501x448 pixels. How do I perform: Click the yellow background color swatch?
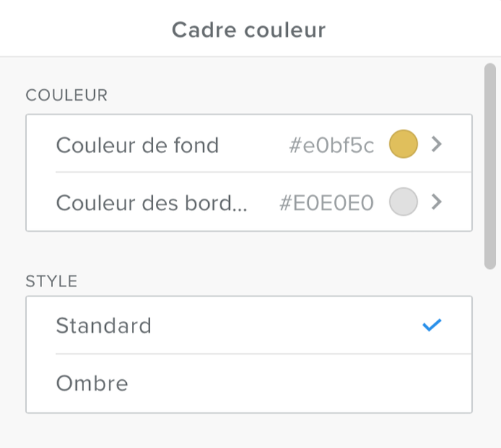[x=403, y=144]
